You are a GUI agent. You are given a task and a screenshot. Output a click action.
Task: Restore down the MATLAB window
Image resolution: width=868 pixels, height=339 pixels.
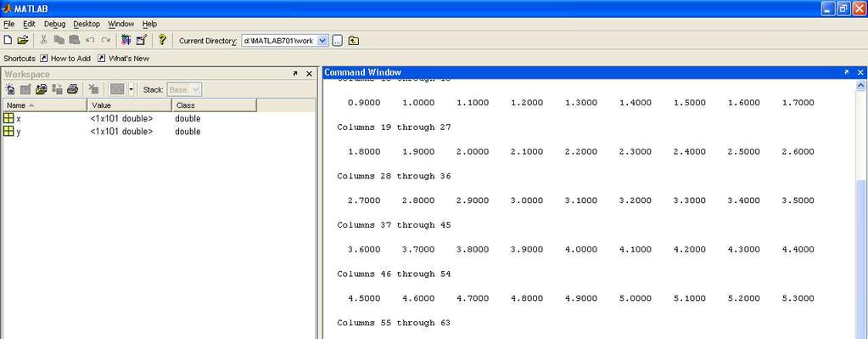tap(843, 8)
